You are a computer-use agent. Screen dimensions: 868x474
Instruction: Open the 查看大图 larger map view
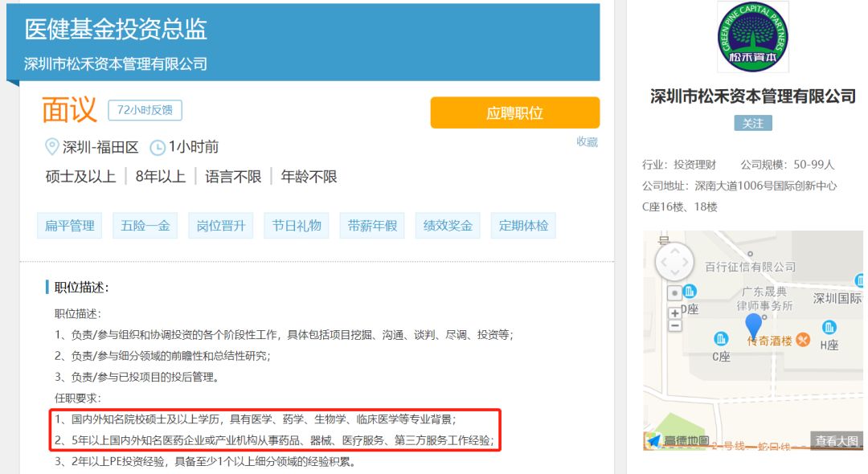tap(837, 441)
